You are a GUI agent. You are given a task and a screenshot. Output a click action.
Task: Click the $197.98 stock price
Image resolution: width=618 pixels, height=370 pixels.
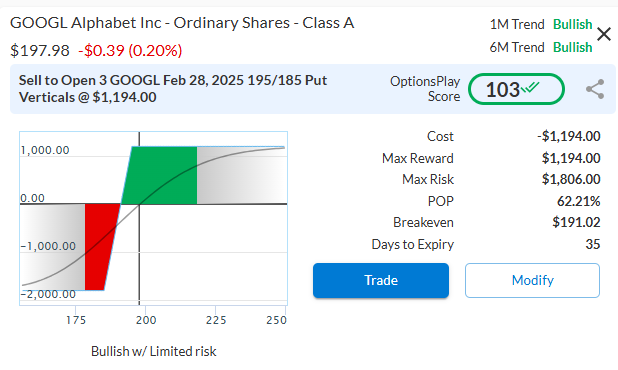coord(40,50)
